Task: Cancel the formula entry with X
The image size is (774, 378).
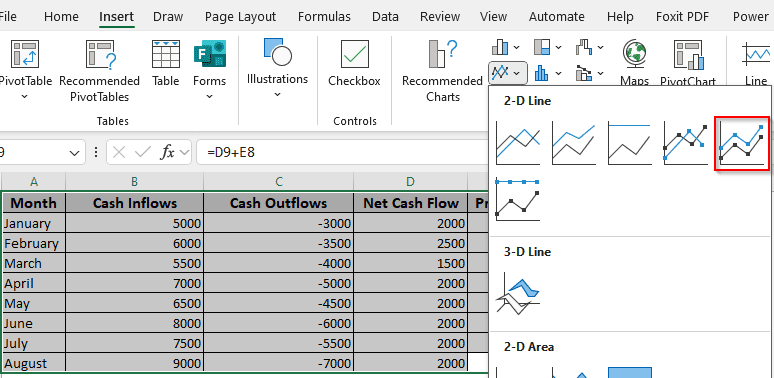Action: pyautogui.click(x=118, y=153)
